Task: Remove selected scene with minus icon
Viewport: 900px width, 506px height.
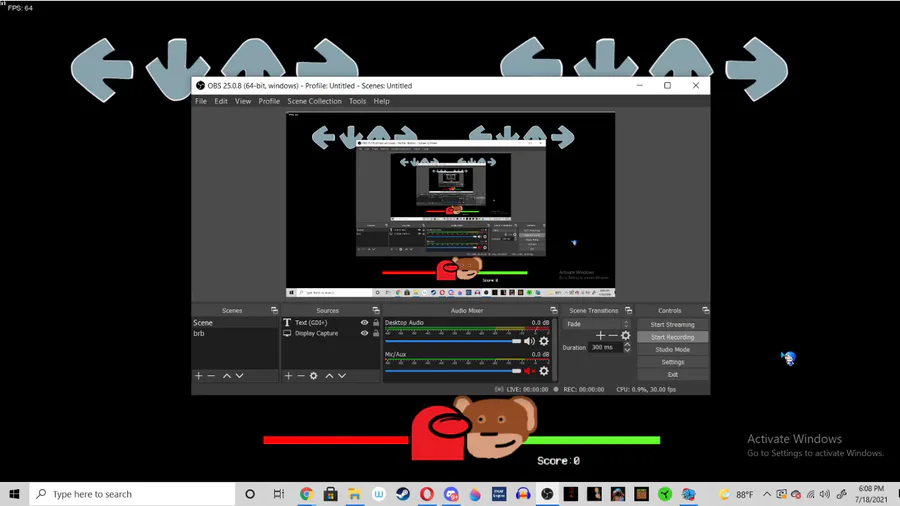Action: pos(211,376)
